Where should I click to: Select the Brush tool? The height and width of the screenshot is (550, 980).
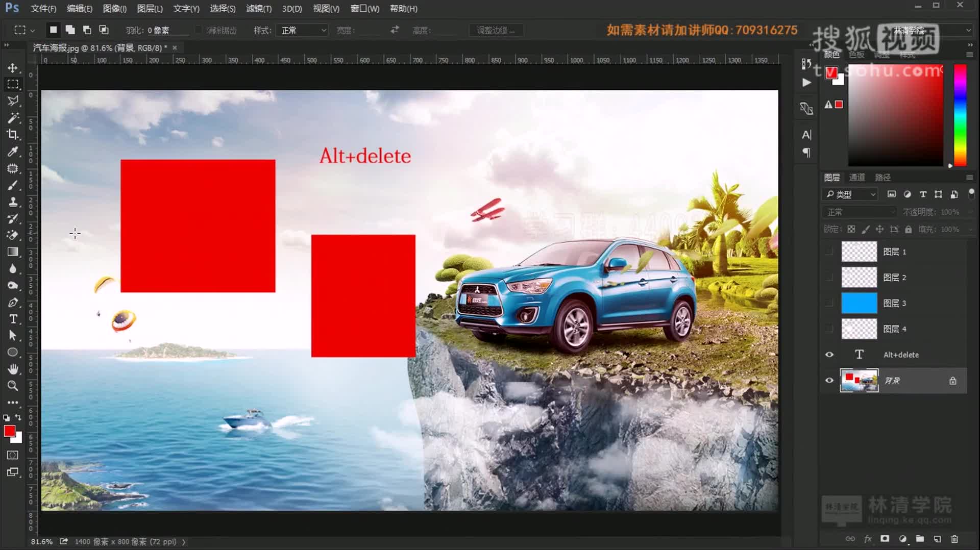pyautogui.click(x=13, y=185)
